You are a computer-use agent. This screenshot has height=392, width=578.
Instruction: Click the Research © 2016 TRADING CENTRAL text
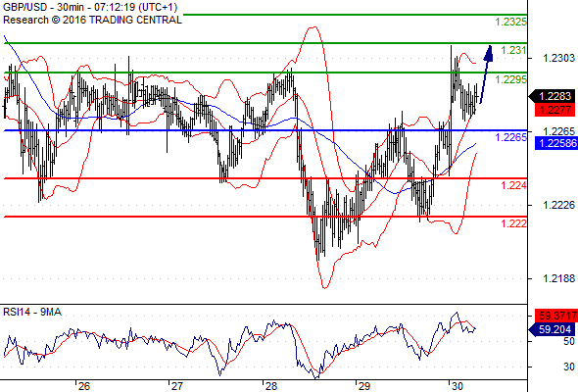pyautogui.click(x=92, y=20)
